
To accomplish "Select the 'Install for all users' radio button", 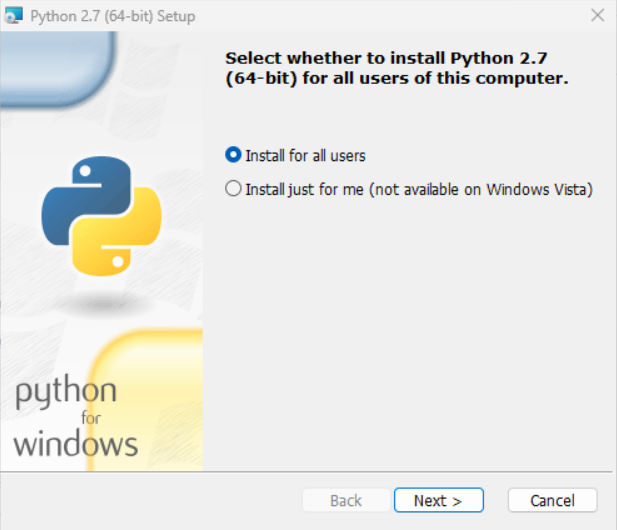I will 234,155.
